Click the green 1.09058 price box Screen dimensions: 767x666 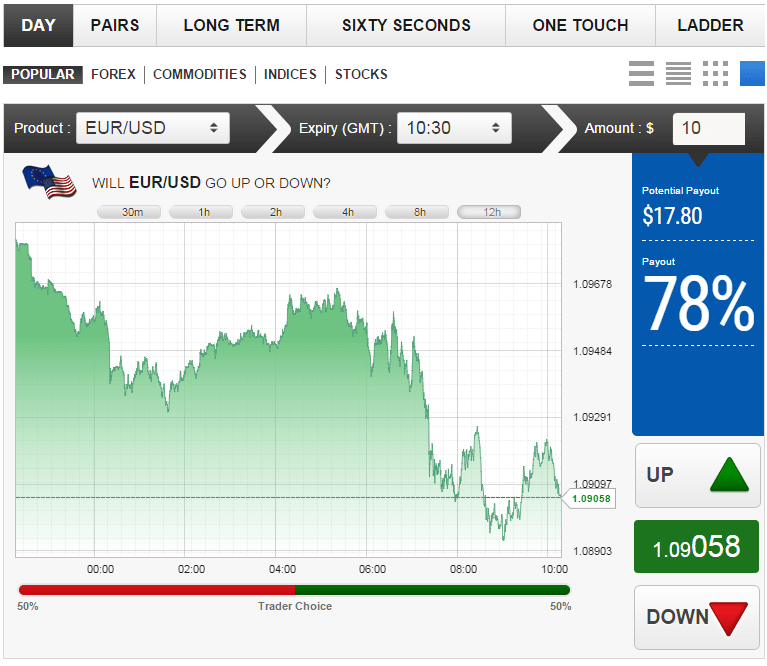(x=696, y=547)
